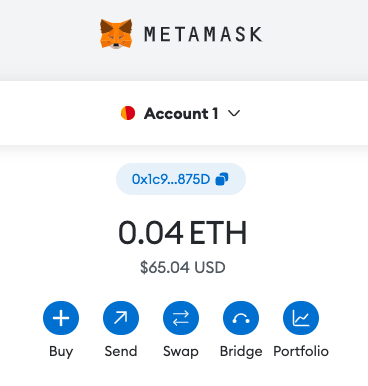Click the MetaMask fox logo
This screenshot has width=368, height=386.
[x=116, y=34]
